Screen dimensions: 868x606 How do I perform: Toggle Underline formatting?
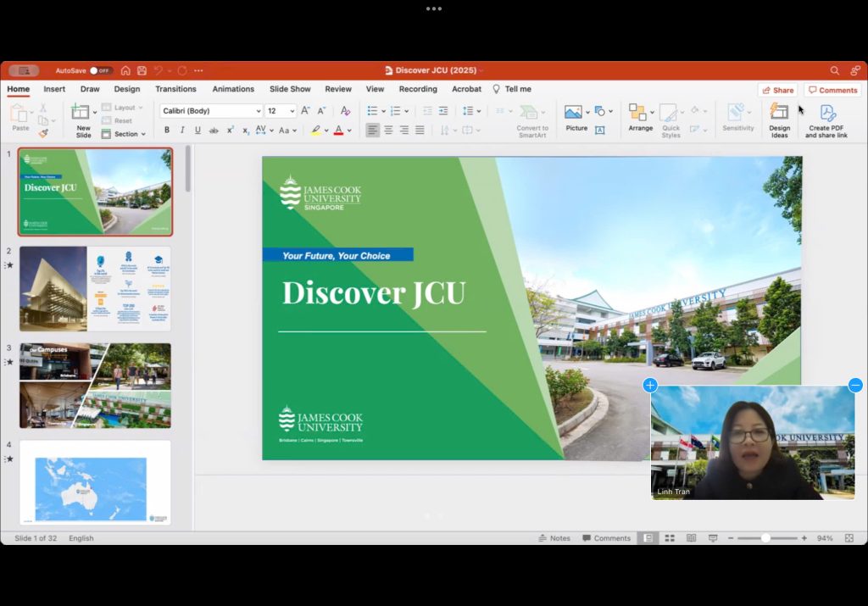pyautogui.click(x=198, y=130)
